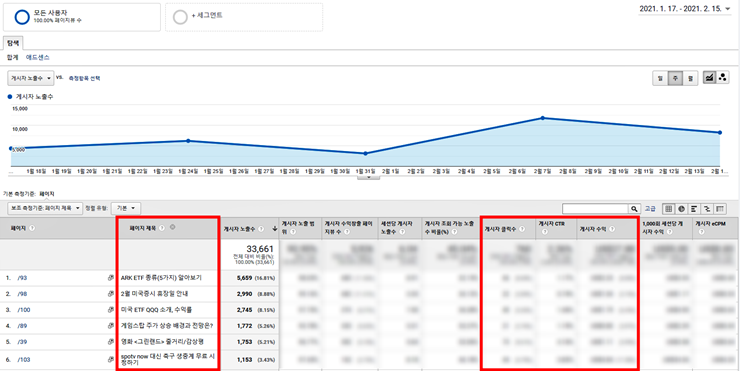Open the /89 page link

coord(22,326)
